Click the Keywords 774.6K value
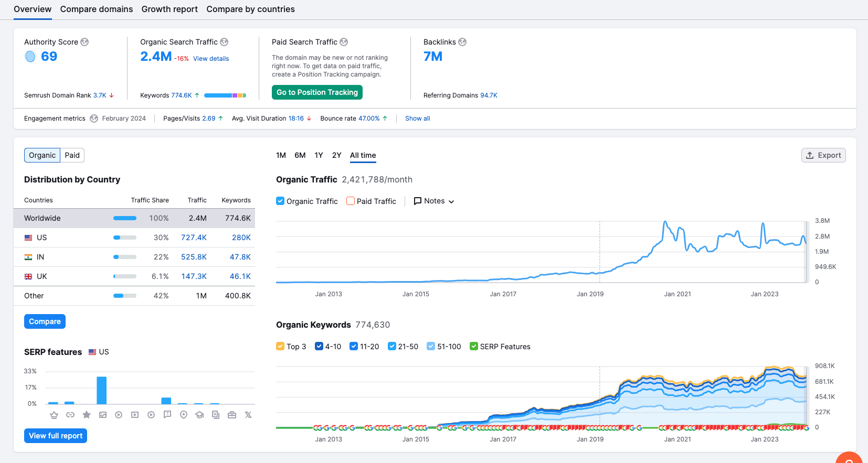This screenshot has width=868, height=463. point(182,95)
